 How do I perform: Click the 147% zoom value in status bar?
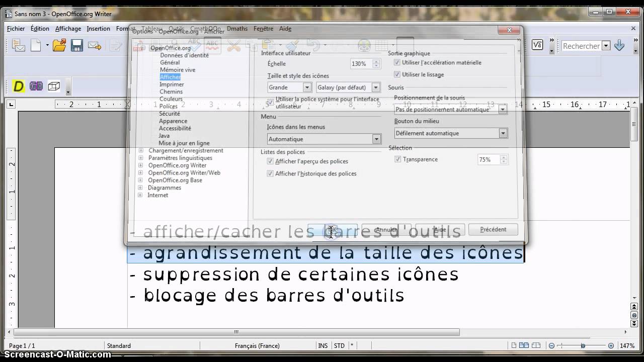[x=627, y=346]
